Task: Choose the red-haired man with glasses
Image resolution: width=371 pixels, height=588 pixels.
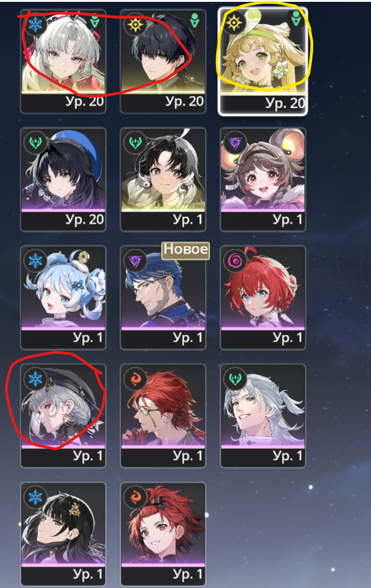Action: [x=163, y=416]
